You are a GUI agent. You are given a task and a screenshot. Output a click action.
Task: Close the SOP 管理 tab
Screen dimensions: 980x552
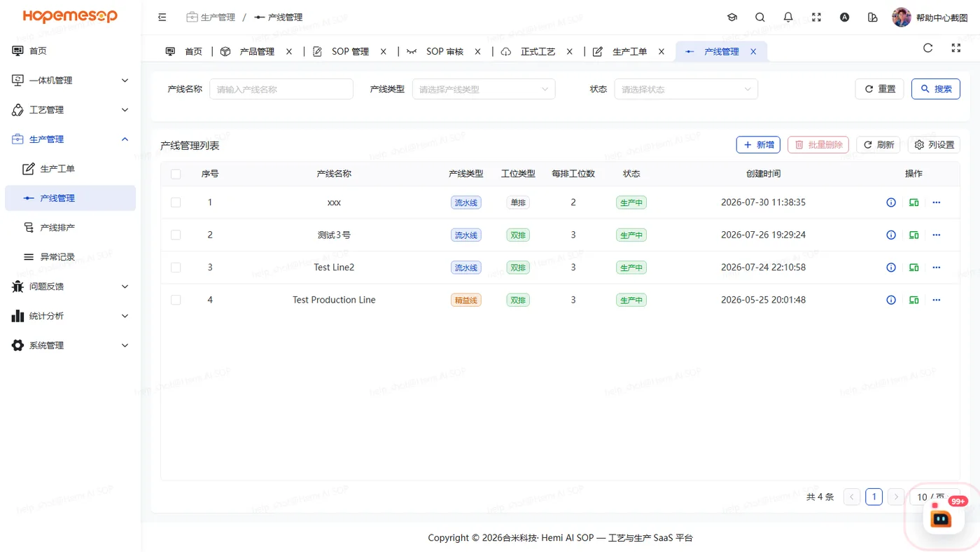tap(384, 51)
